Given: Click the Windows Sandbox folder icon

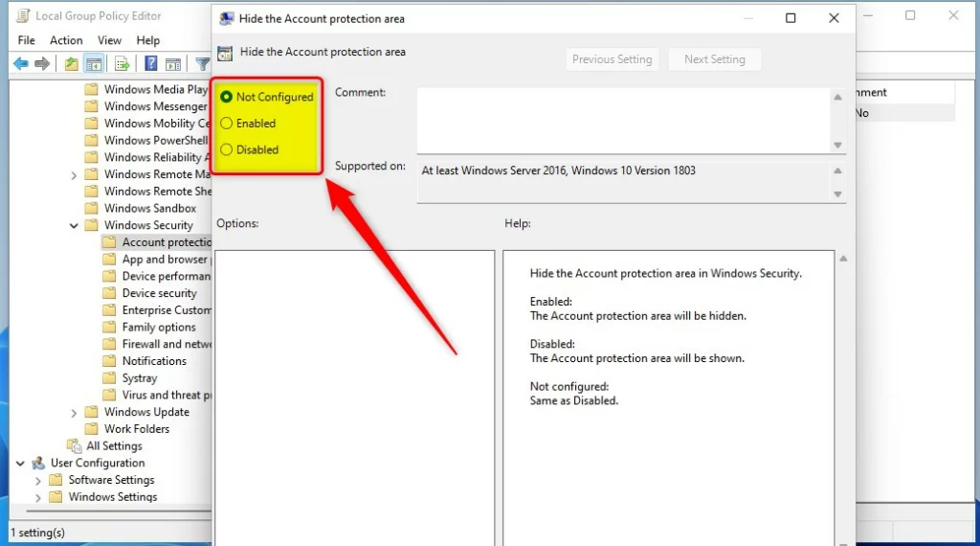Looking at the screenshot, I should [92, 208].
